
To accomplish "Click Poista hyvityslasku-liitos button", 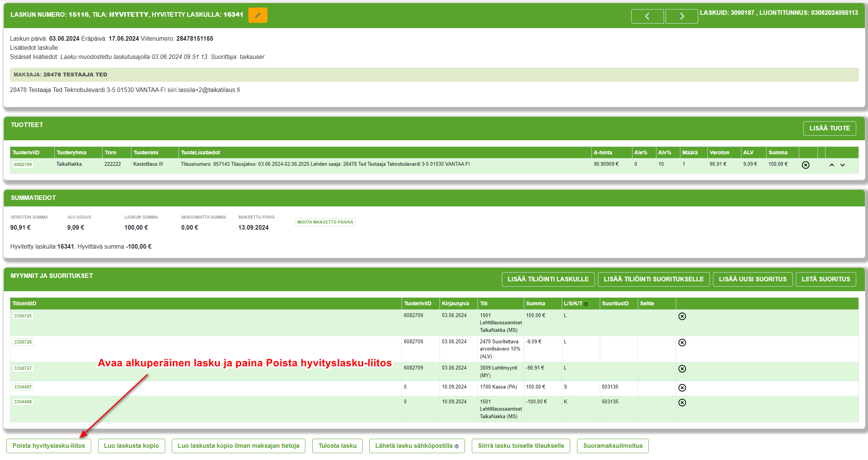I will pos(49,446).
